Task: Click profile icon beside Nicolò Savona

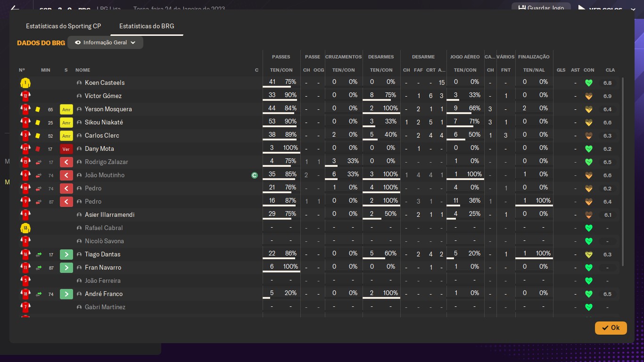Action: [x=79, y=241]
